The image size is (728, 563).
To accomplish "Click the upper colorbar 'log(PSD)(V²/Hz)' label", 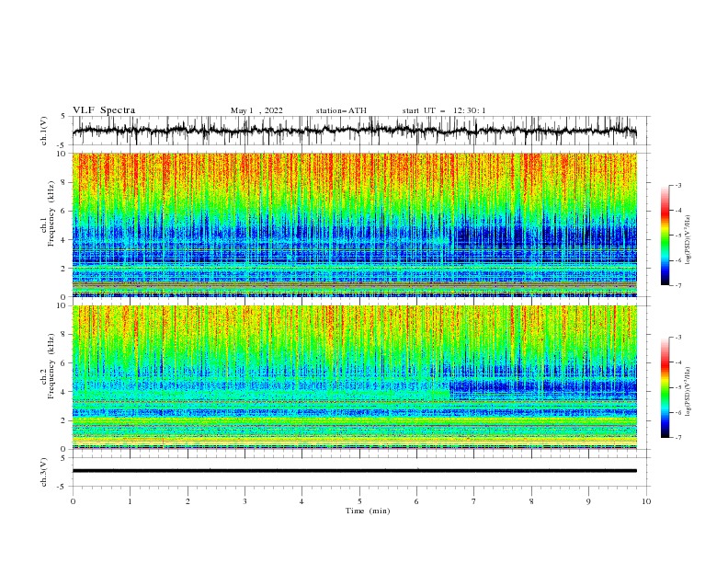I will (688, 240).
